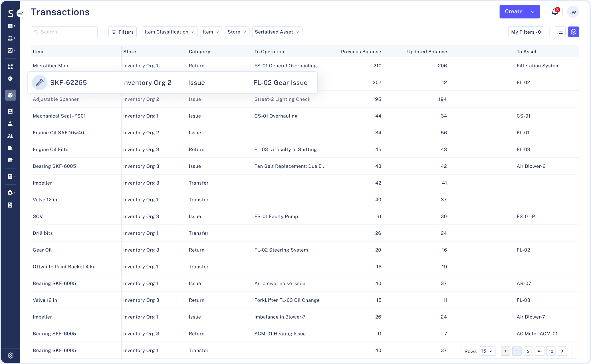Click the attachment clip sidebar icon
The width and height of the screenshot is (591, 364).
click(x=10, y=205)
